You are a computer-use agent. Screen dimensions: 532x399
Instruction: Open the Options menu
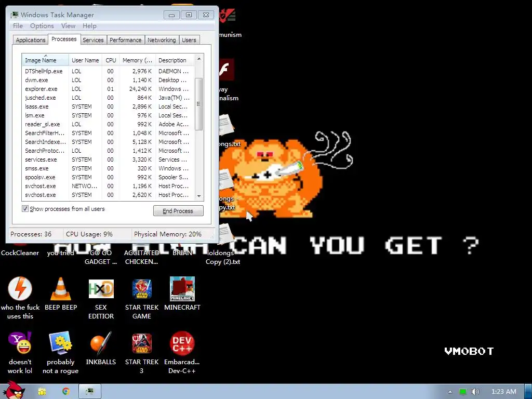(42, 26)
